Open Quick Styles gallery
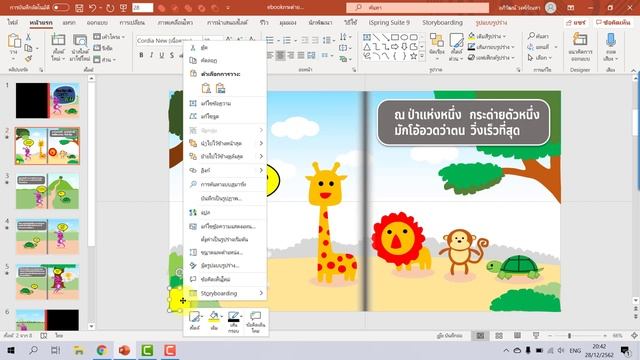640x360 pixels. [x=456, y=47]
